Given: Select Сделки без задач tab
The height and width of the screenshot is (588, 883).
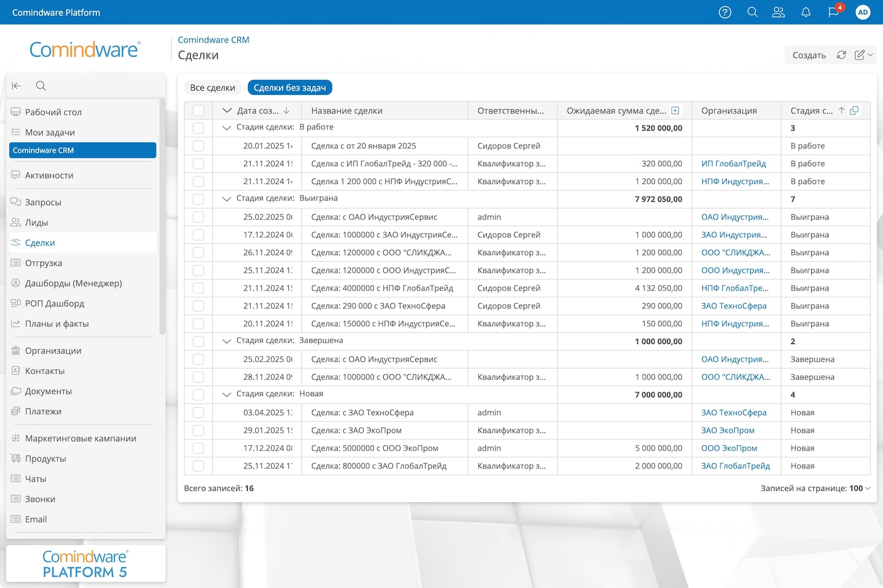Looking at the screenshot, I should pyautogui.click(x=290, y=88).
